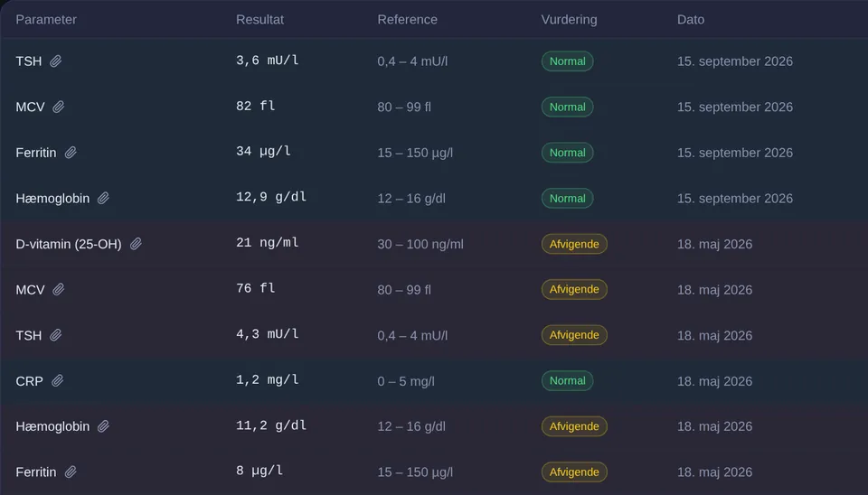The image size is (868, 495).
Task: Open attachment icon for Hæmoglobin 12,9 g/dl
Action: (103, 198)
